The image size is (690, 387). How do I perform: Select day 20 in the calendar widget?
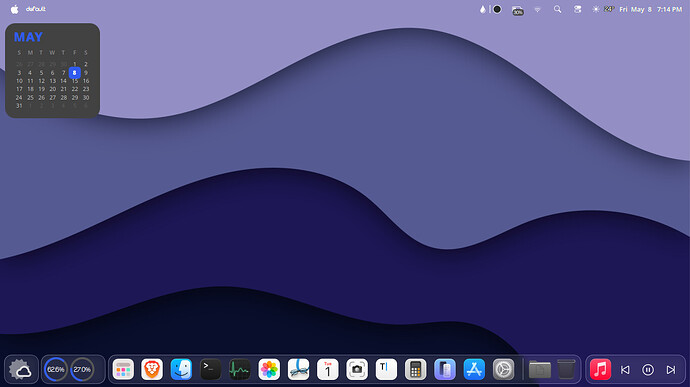52,89
